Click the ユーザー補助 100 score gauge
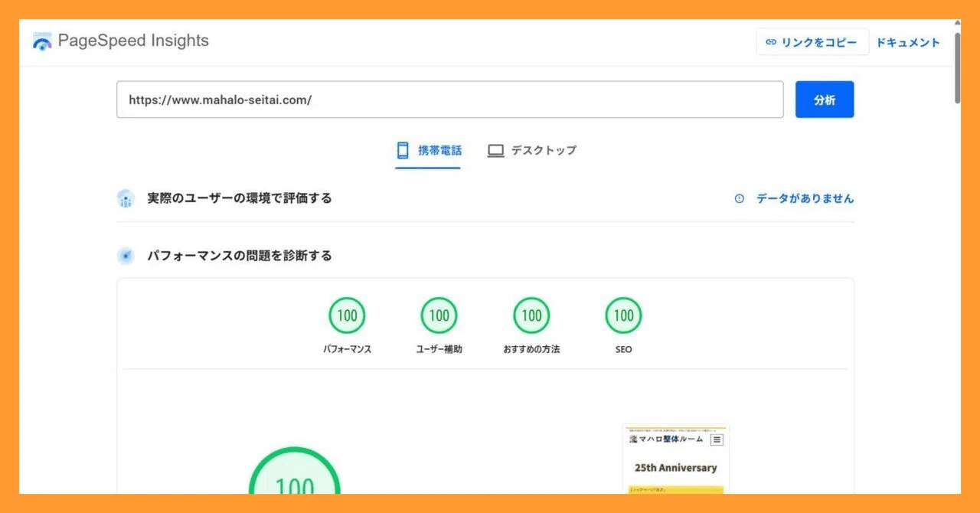The width and height of the screenshot is (980, 513). pyautogui.click(x=439, y=315)
